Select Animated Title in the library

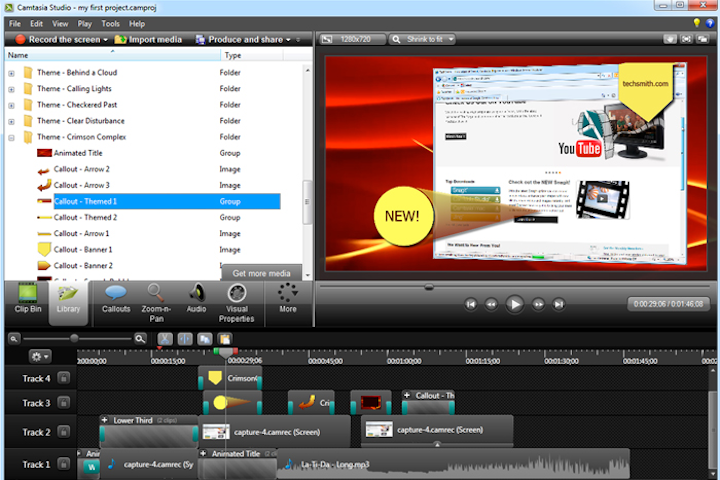78,153
